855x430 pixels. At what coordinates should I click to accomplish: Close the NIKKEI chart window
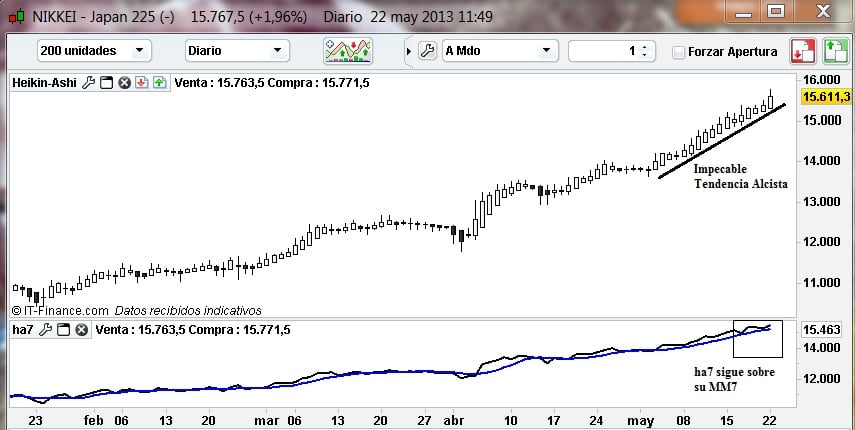(x=822, y=11)
